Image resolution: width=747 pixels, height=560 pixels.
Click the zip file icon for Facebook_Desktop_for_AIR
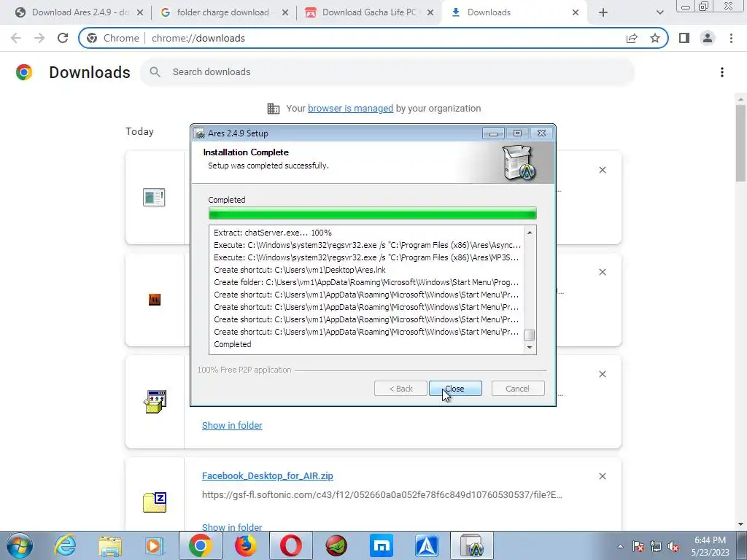[155, 502]
